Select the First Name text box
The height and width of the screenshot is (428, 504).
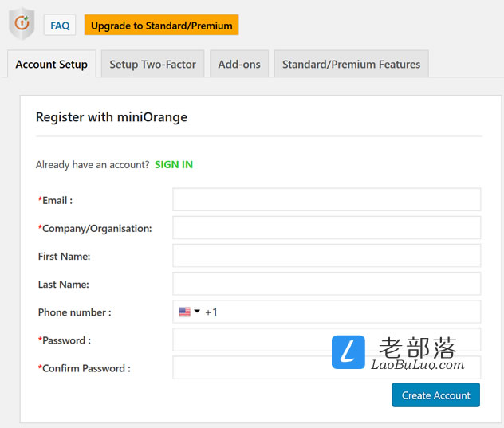pyautogui.click(x=327, y=256)
